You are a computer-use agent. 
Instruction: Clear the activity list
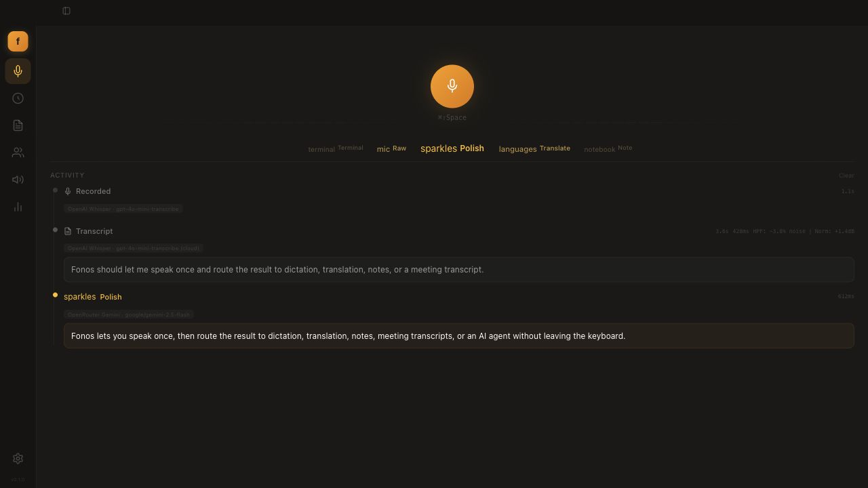pyautogui.click(x=846, y=176)
